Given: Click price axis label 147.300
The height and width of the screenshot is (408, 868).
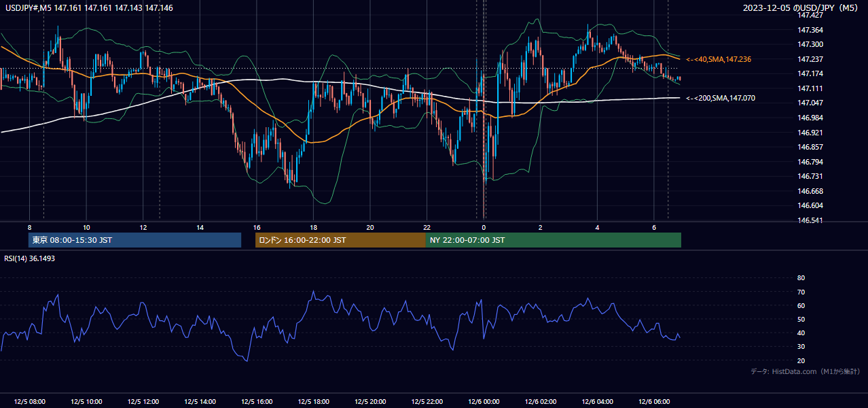Looking at the screenshot, I should (810, 44).
